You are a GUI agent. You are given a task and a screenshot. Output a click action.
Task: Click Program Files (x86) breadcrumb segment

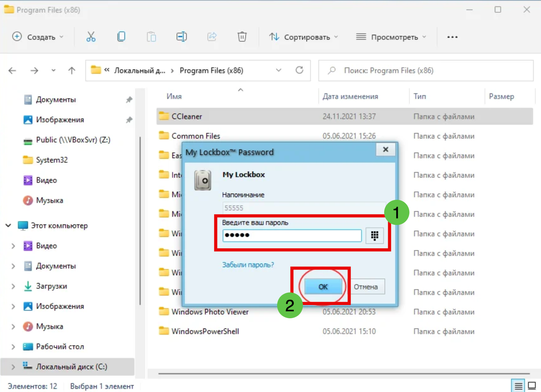click(x=211, y=70)
